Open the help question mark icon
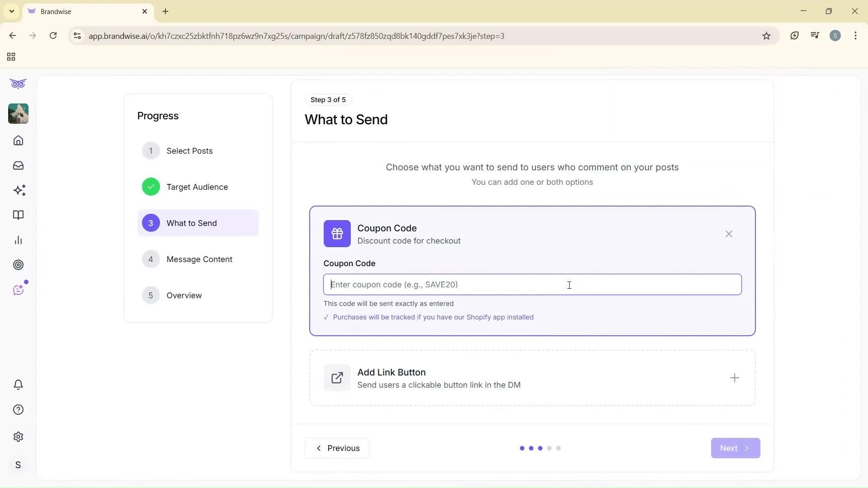The height and width of the screenshot is (488, 868). [x=18, y=409]
